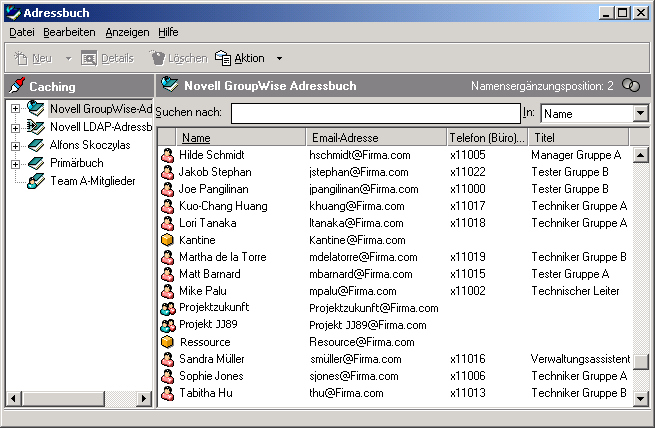Click the tree pane left scroll arrow
The image size is (655, 428).
point(13,398)
